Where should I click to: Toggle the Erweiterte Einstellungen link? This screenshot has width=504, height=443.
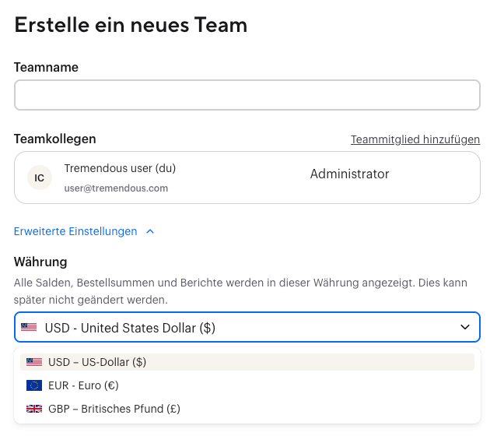[x=75, y=231]
